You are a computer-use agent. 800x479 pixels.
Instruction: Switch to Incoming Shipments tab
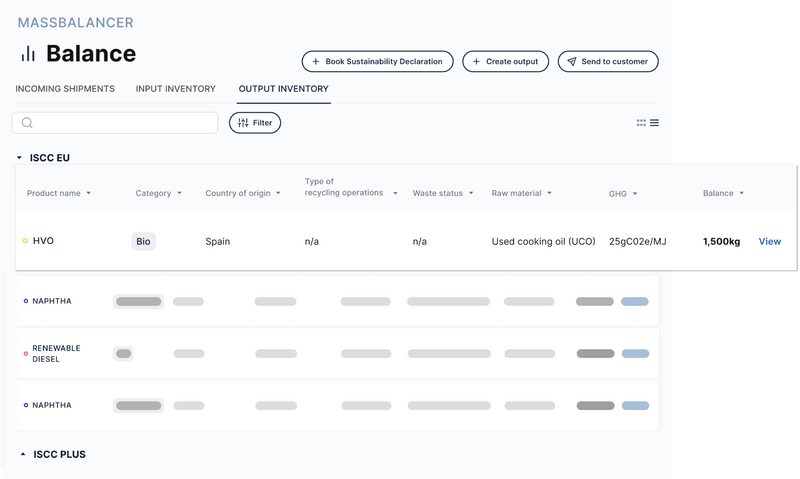tap(65, 89)
